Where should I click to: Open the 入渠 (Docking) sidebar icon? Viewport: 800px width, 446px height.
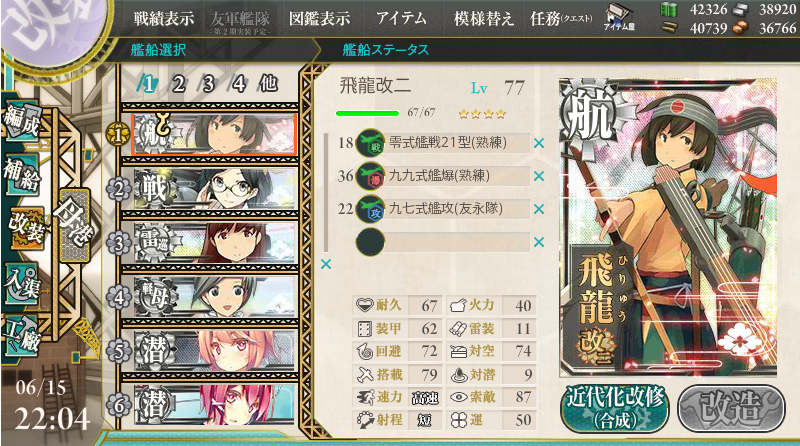[x=21, y=283]
